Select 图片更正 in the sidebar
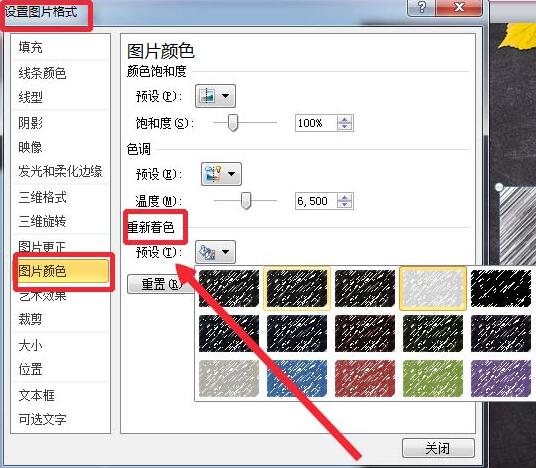 pyautogui.click(x=42, y=246)
